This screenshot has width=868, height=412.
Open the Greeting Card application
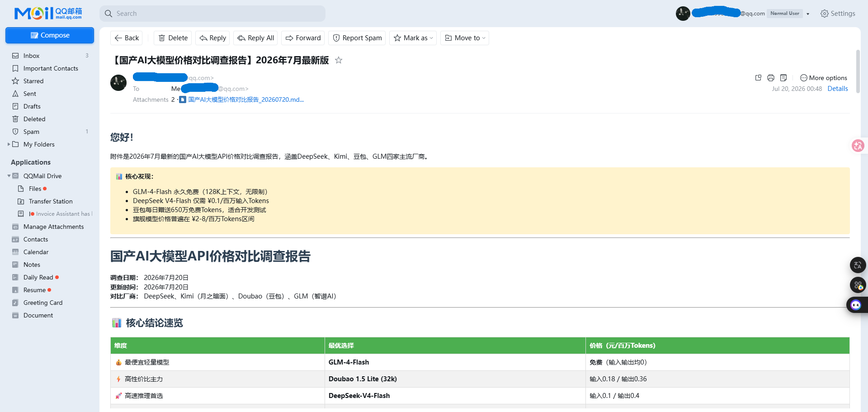pyautogui.click(x=50, y=303)
